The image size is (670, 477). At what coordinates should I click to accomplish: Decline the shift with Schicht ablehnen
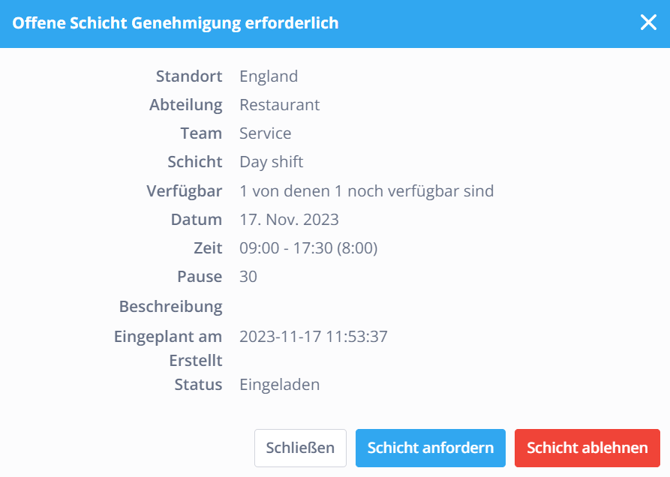pos(587,448)
